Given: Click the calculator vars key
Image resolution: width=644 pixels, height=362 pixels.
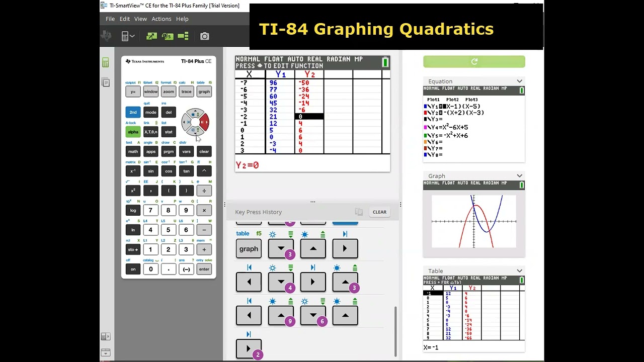Looking at the screenshot, I should click(186, 151).
